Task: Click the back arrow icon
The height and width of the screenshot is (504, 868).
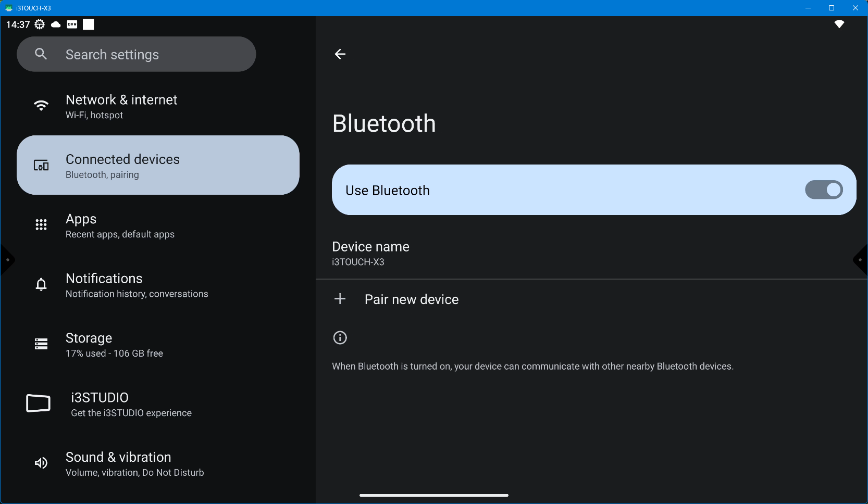Action: click(340, 54)
